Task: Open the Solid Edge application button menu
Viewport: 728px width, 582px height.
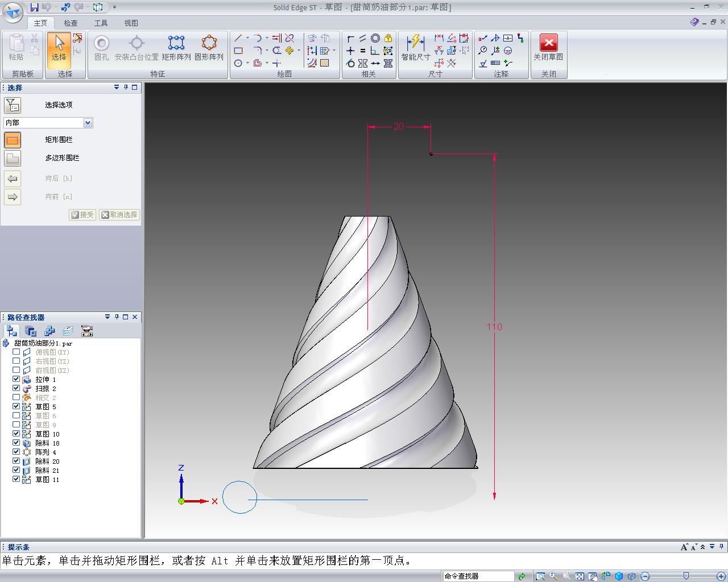Action: (13, 12)
